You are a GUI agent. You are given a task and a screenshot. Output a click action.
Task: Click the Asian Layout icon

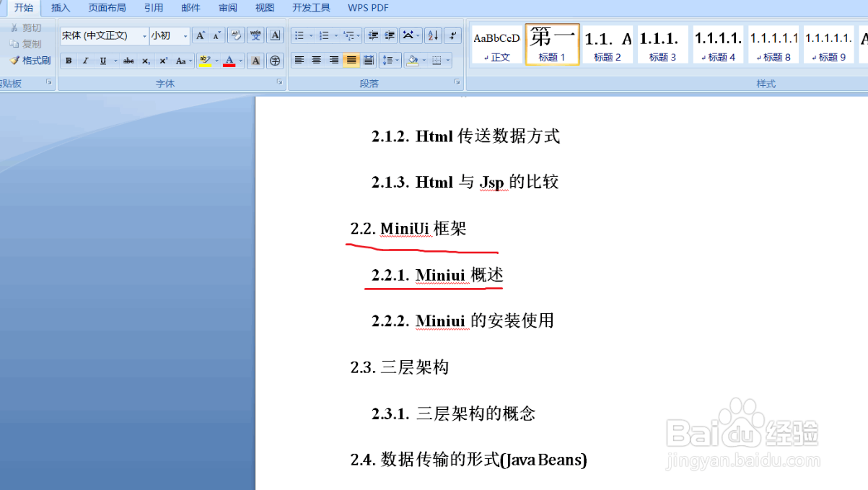[x=408, y=35]
